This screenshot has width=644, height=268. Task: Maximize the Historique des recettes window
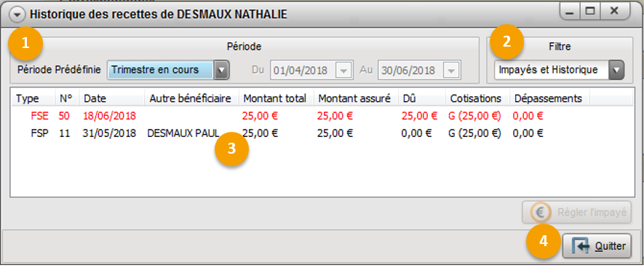click(x=589, y=12)
